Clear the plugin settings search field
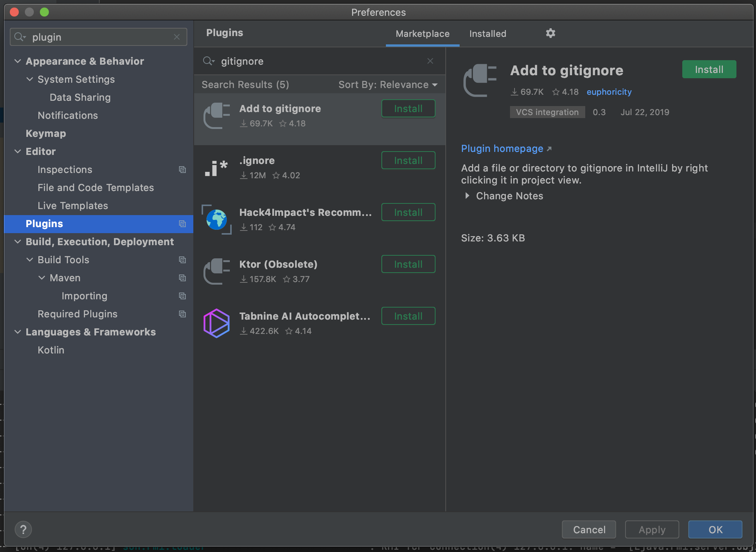This screenshot has width=756, height=552. coord(177,37)
